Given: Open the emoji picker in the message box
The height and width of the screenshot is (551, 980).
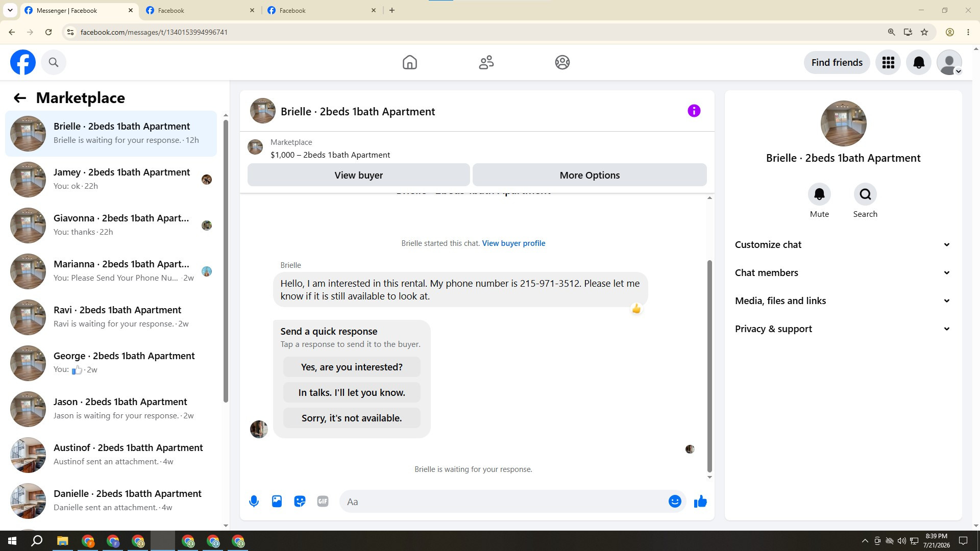Looking at the screenshot, I should click(675, 502).
